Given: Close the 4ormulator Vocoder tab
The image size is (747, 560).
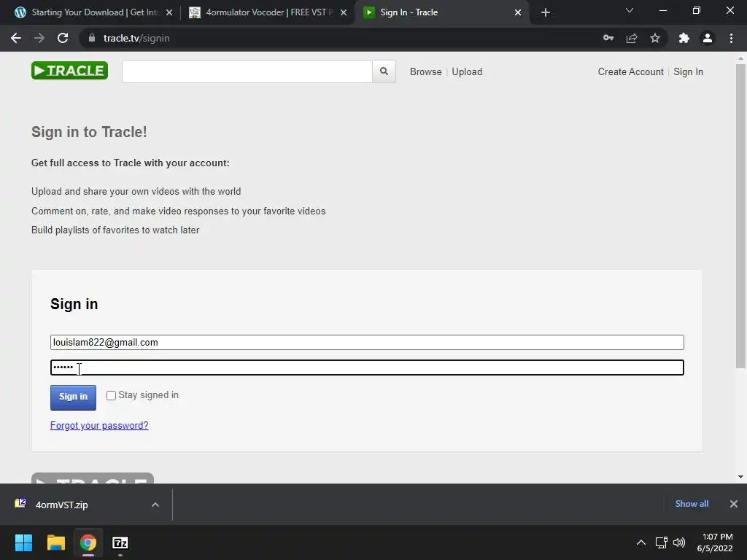Looking at the screenshot, I should point(344,12).
